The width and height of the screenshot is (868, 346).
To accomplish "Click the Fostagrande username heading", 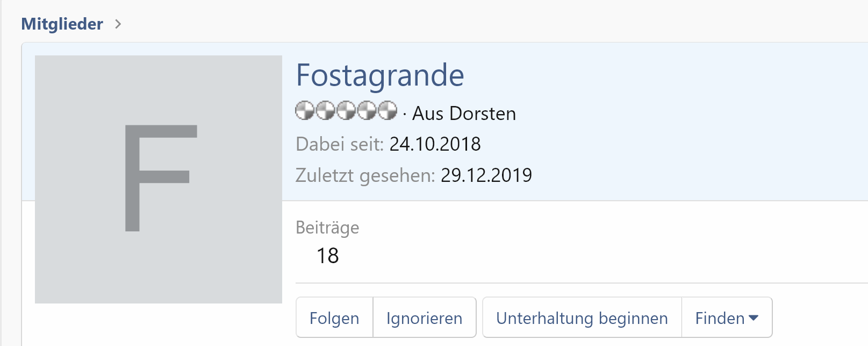I will coord(380,75).
